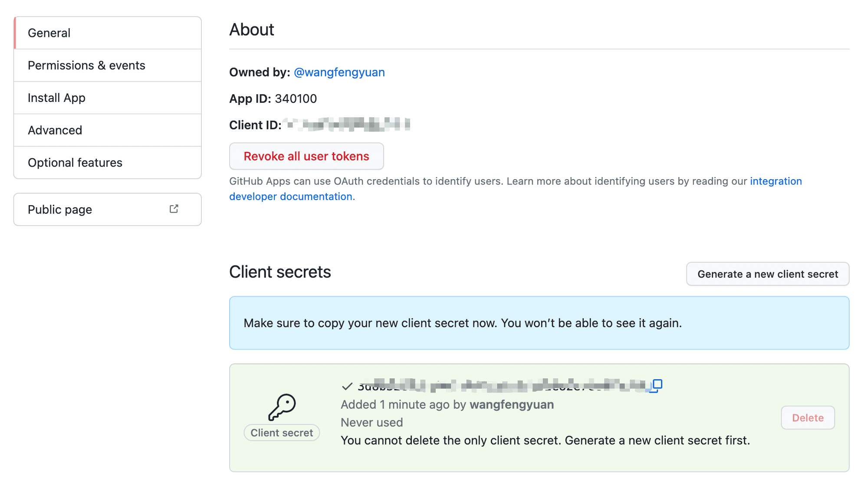Click the Revoke all user tokens button
The width and height of the screenshot is (868, 482).
307,156
